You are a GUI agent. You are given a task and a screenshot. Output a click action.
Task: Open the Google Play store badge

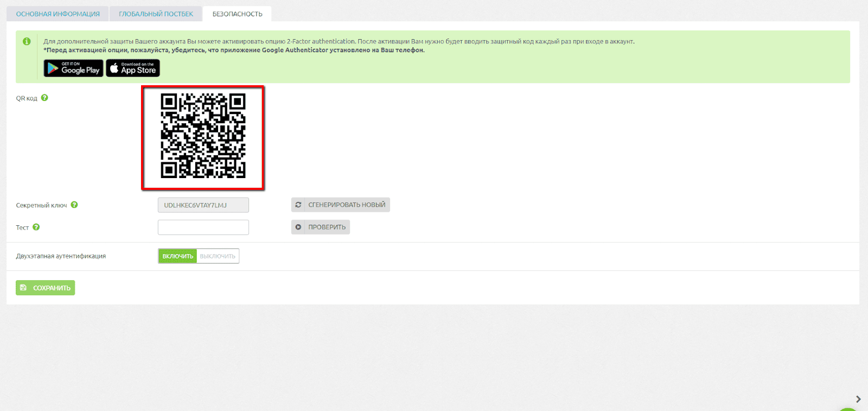[73, 68]
